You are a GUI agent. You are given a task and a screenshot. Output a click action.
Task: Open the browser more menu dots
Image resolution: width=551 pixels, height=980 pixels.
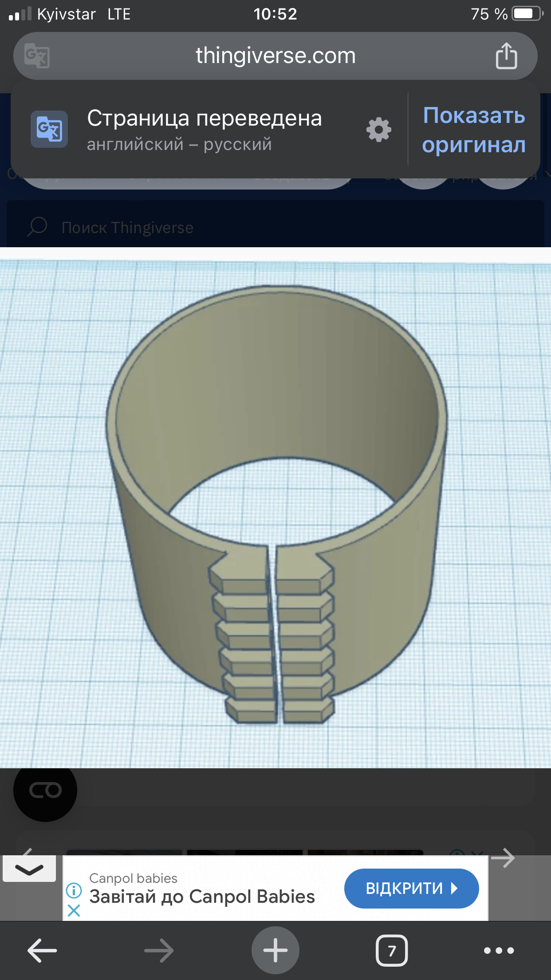[499, 950]
